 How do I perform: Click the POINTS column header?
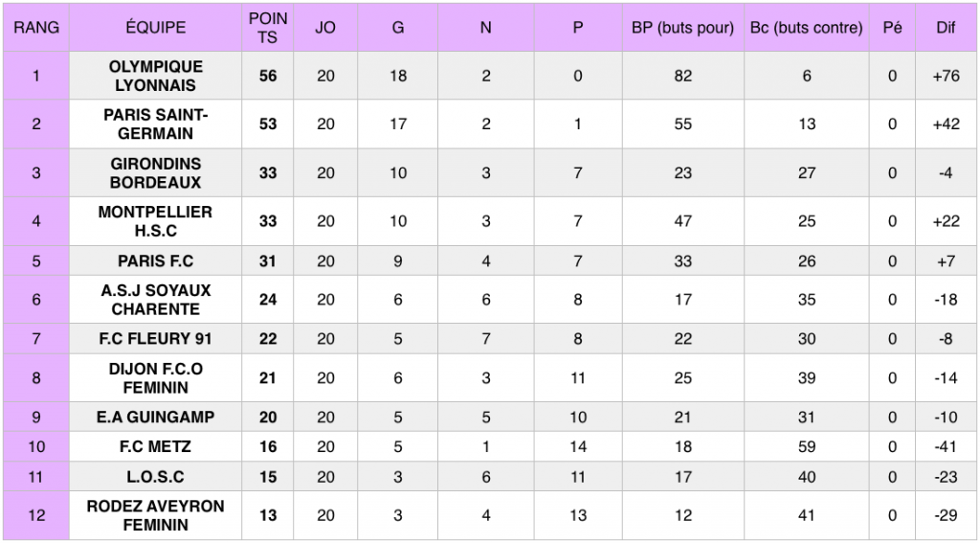268,28
